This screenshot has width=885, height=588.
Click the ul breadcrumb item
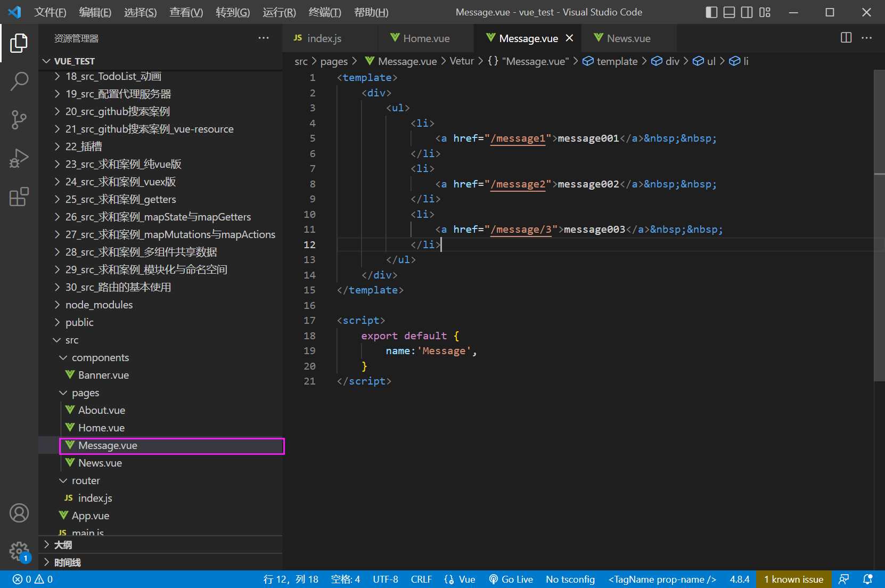tap(704, 61)
